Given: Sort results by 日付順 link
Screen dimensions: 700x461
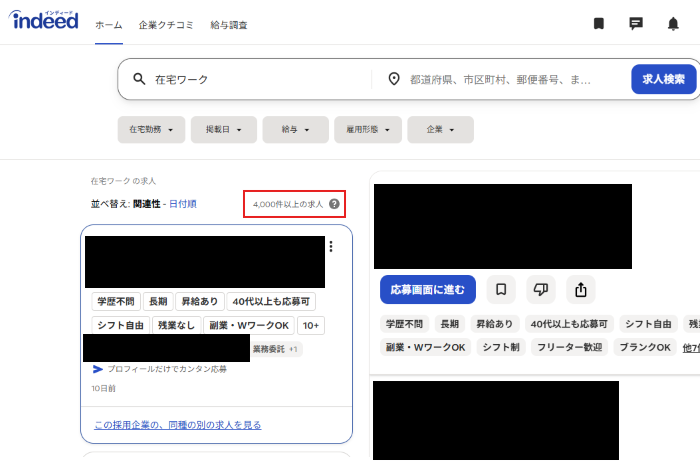Looking at the screenshot, I should coord(182,204).
